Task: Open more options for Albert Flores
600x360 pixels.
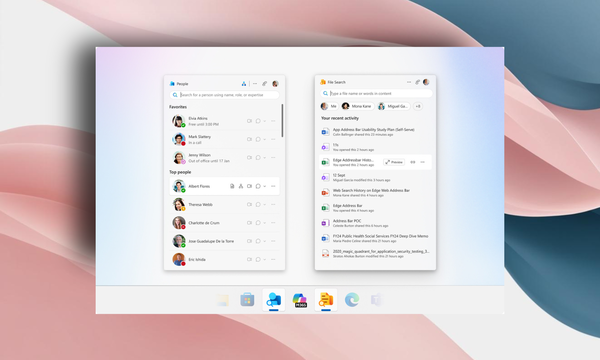Action: [273, 186]
